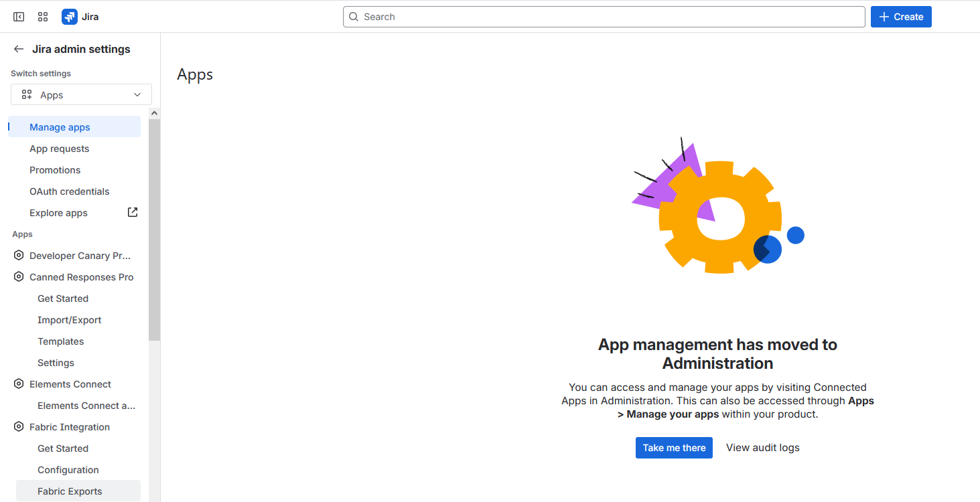Viewport: 980px width, 502px height.
Task: Click the Developer Canary app hexagon icon
Action: [x=19, y=256]
